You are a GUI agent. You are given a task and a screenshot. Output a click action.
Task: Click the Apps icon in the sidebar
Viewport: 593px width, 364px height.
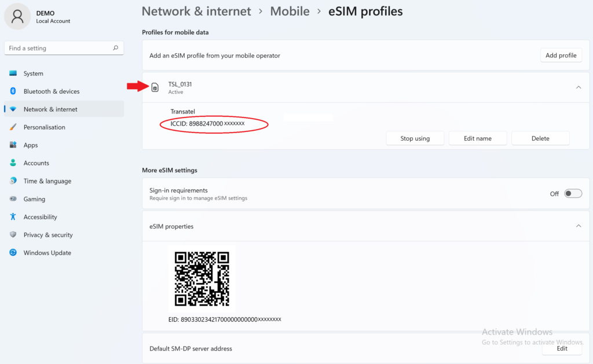click(x=13, y=145)
